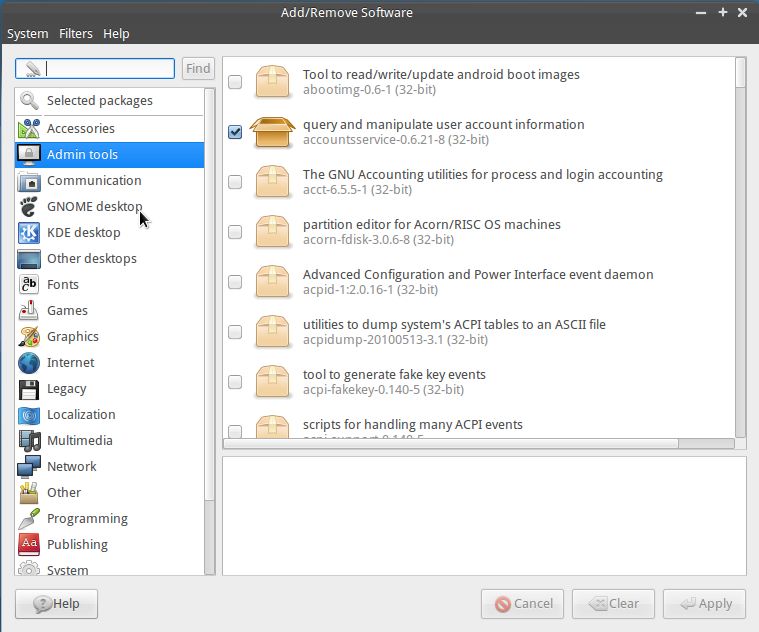Click the Help button at bottom left
The image size is (759, 632).
[x=57, y=603]
